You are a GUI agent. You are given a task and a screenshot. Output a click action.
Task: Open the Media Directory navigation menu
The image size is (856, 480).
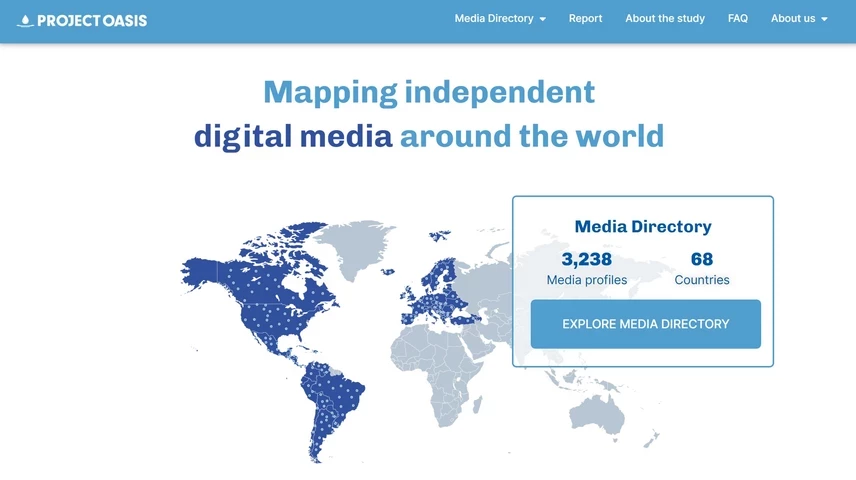coord(494,18)
